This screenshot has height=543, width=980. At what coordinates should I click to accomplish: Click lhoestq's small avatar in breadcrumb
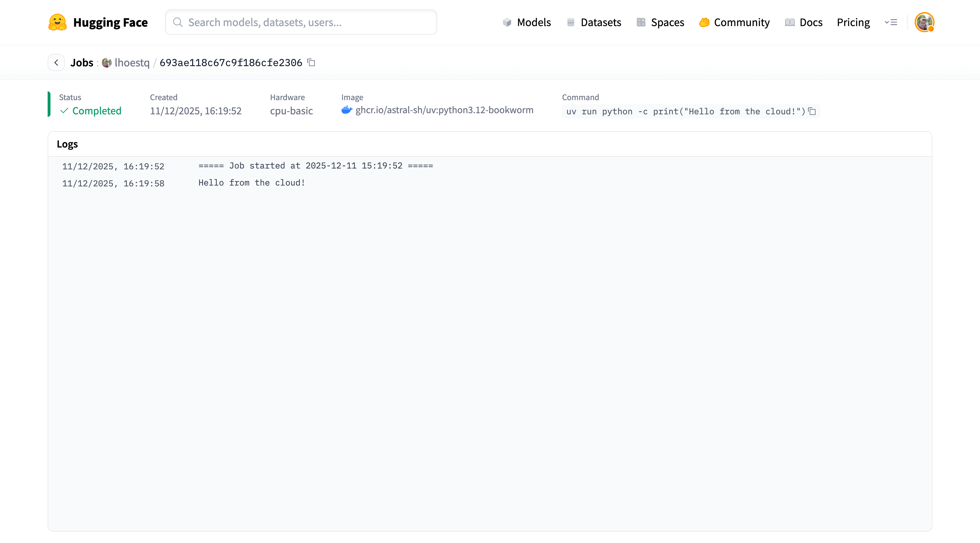(x=107, y=62)
